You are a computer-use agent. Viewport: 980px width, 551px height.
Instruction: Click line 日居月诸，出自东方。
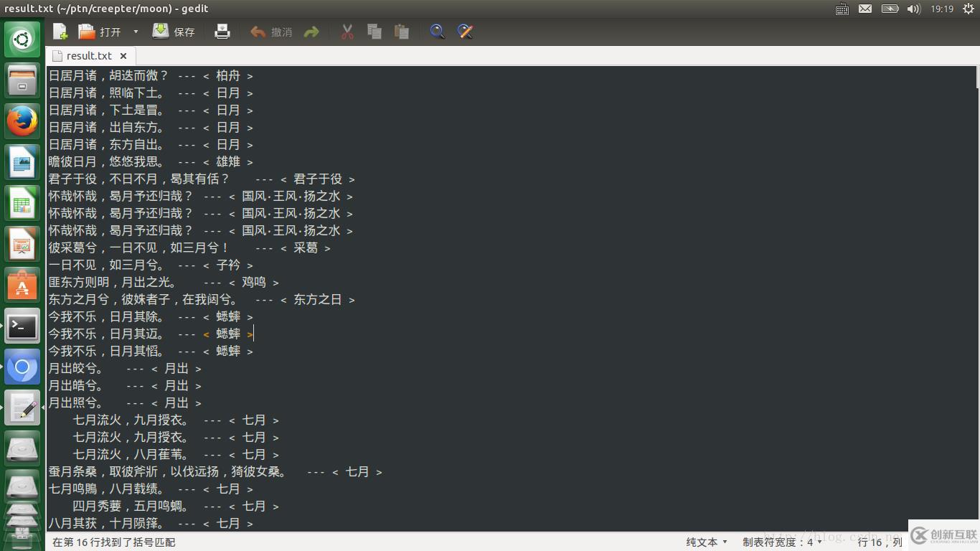tap(151, 127)
